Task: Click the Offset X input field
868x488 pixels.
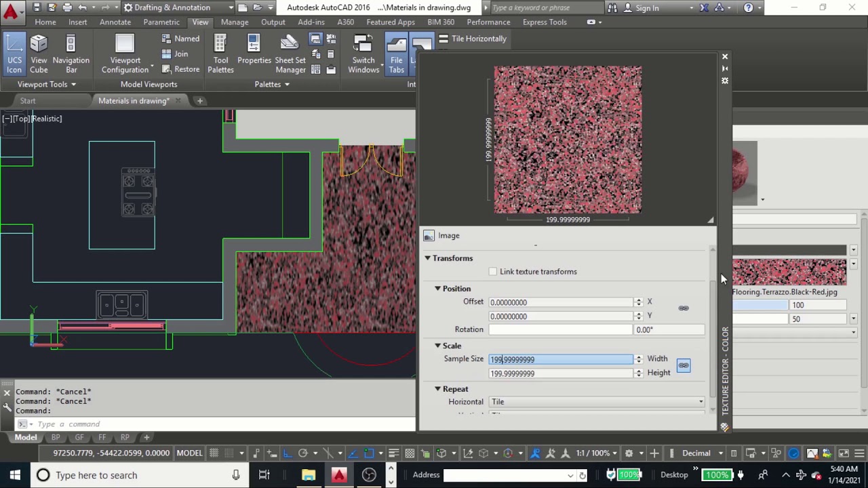Action: 561,302
